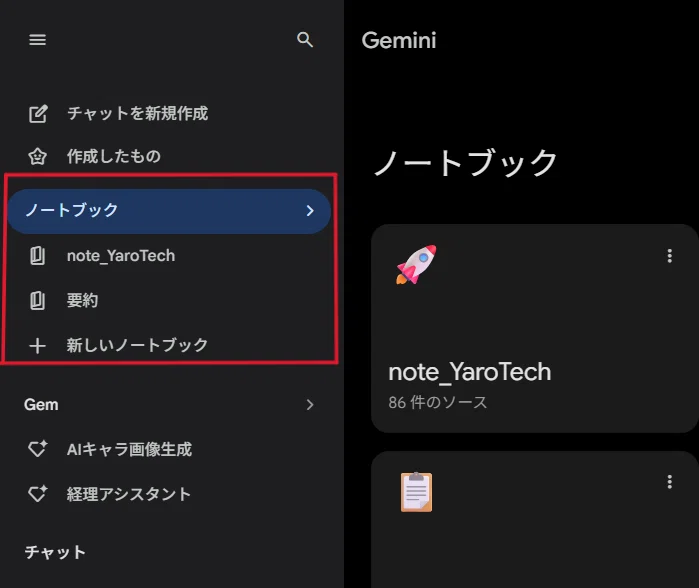699x588 pixels.
Task: Create a 新しいノートブック
Action: pyautogui.click(x=137, y=345)
